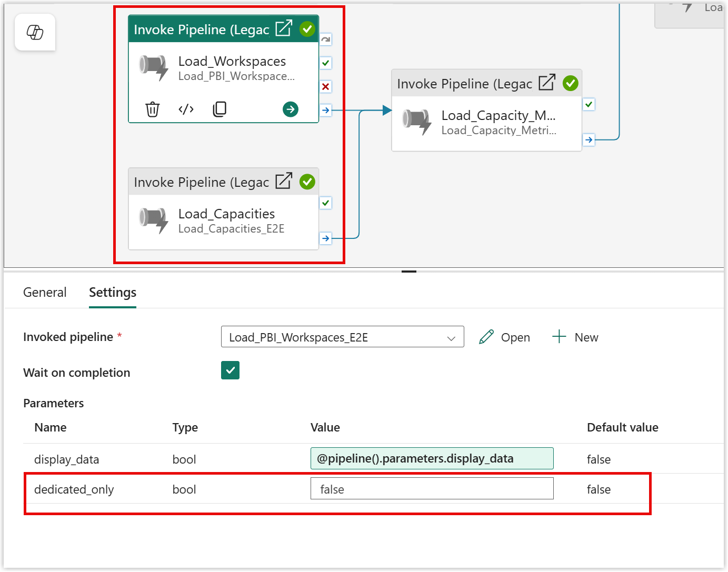
Task: Click the panel resize handle above the tabs
Action: [x=409, y=272]
